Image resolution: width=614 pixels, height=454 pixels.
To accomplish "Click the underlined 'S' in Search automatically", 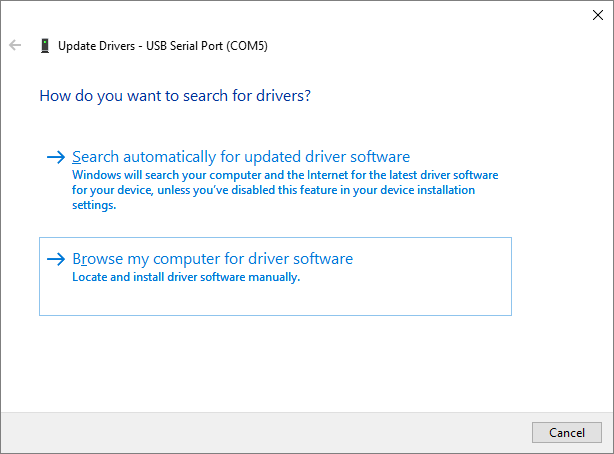I will (77, 157).
